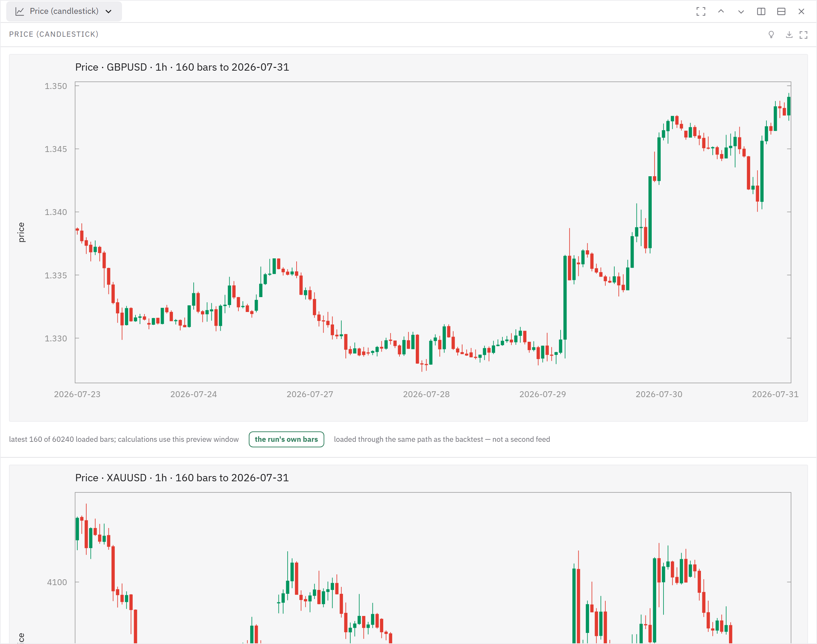Split panel into columns layout icon
The image size is (817, 644).
coord(761,11)
